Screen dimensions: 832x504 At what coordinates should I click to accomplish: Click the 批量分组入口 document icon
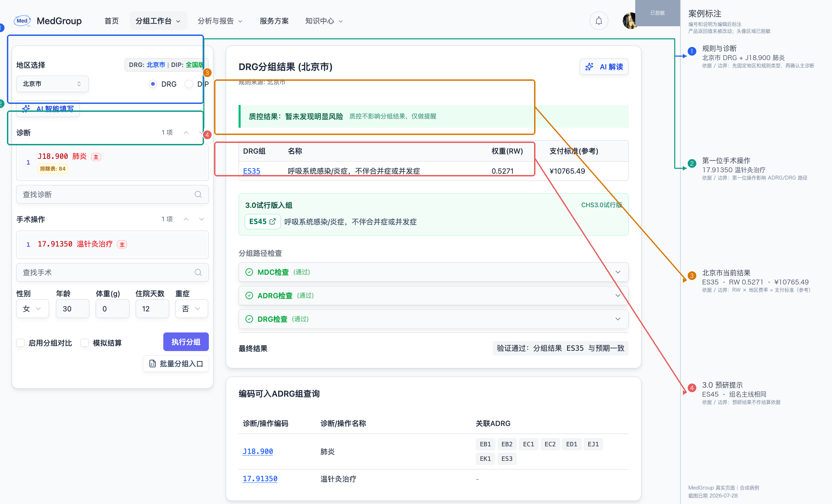click(153, 364)
